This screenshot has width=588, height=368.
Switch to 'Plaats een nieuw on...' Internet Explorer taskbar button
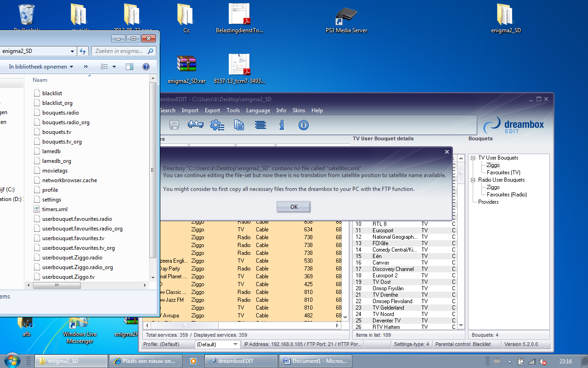[x=146, y=361]
